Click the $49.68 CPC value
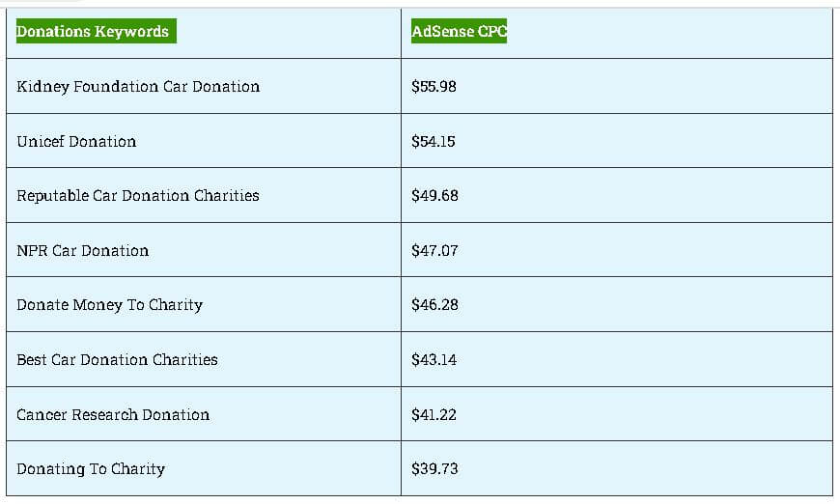840x504 pixels. [434, 196]
